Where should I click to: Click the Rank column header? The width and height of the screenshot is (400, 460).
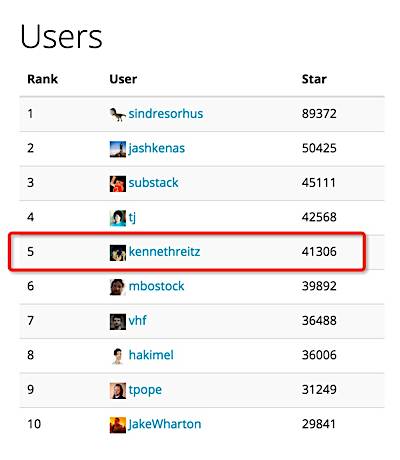tap(42, 79)
